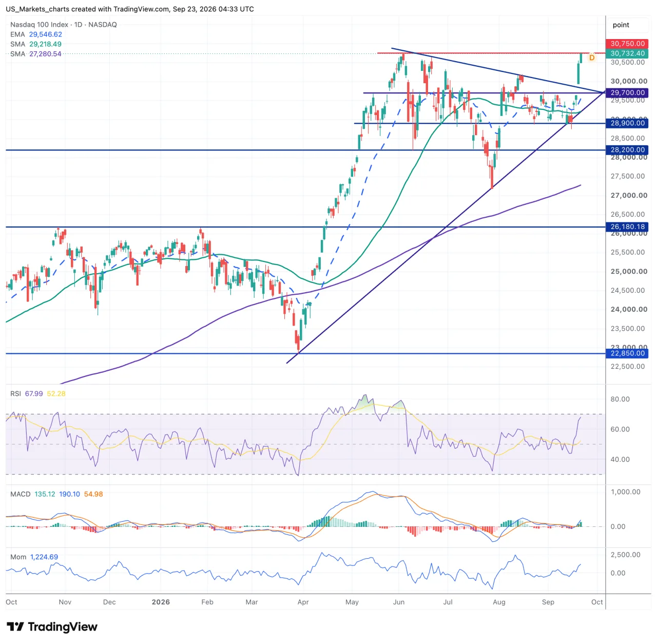The width and height of the screenshot is (657, 644).
Task: Select the RSI 67.99 52.28 indicator legend
Action: (x=38, y=394)
